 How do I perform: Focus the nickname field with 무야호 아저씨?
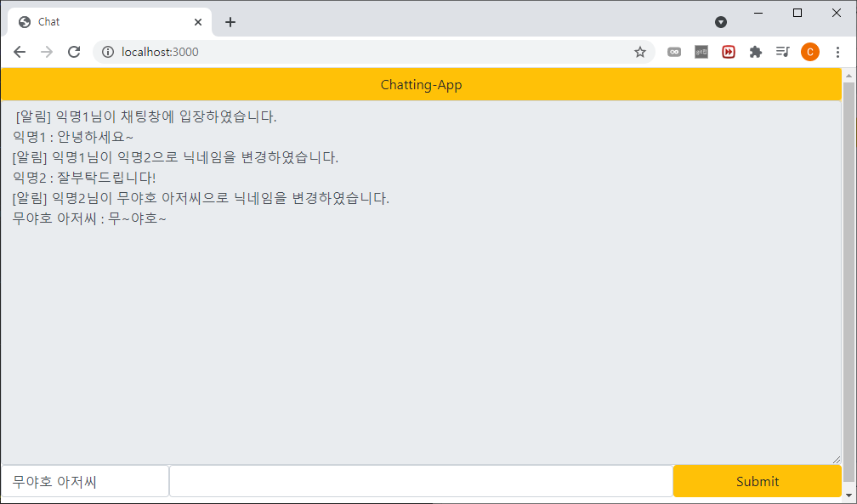click(85, 482)
